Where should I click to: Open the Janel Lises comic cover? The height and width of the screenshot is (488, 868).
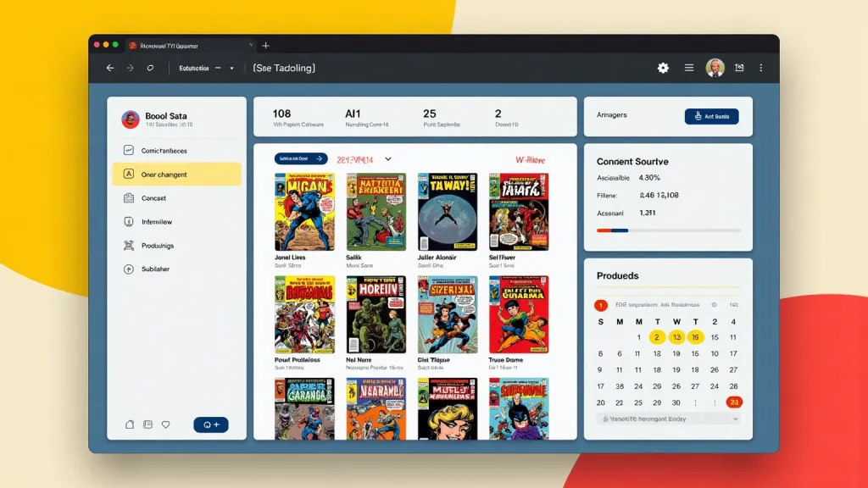304,211
